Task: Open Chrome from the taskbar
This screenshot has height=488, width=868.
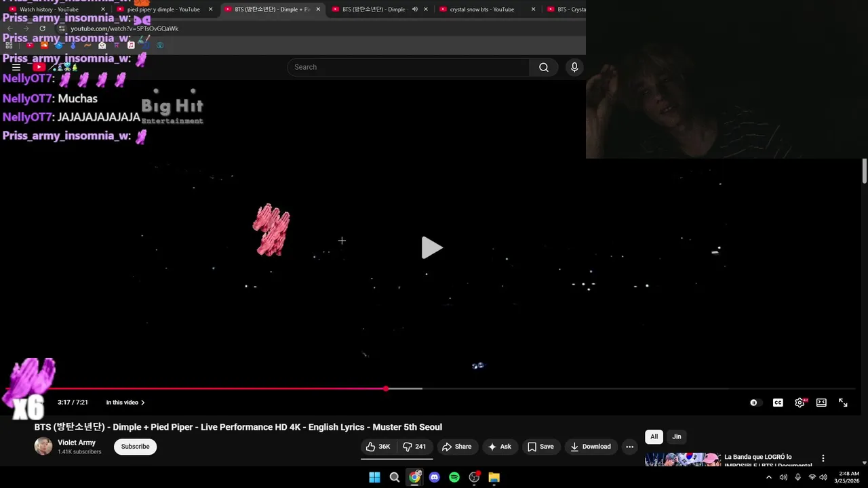Action: click(414, 477)
